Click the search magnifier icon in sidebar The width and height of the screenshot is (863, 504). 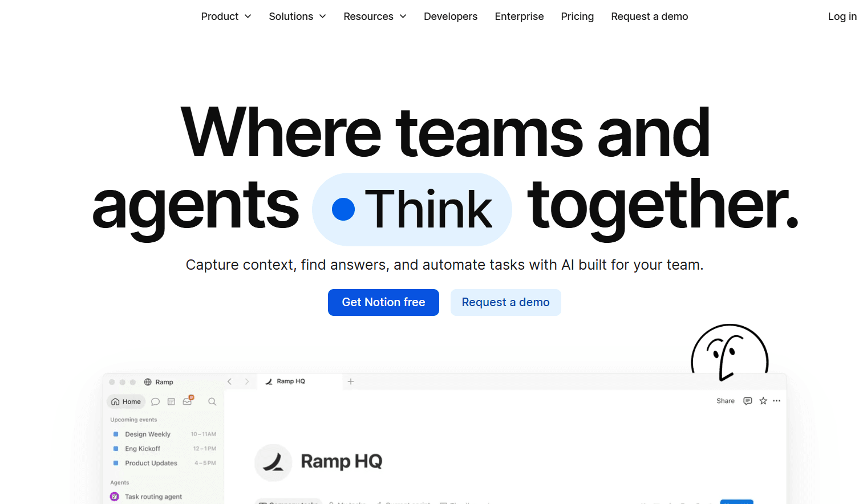[x=212, y=401]
